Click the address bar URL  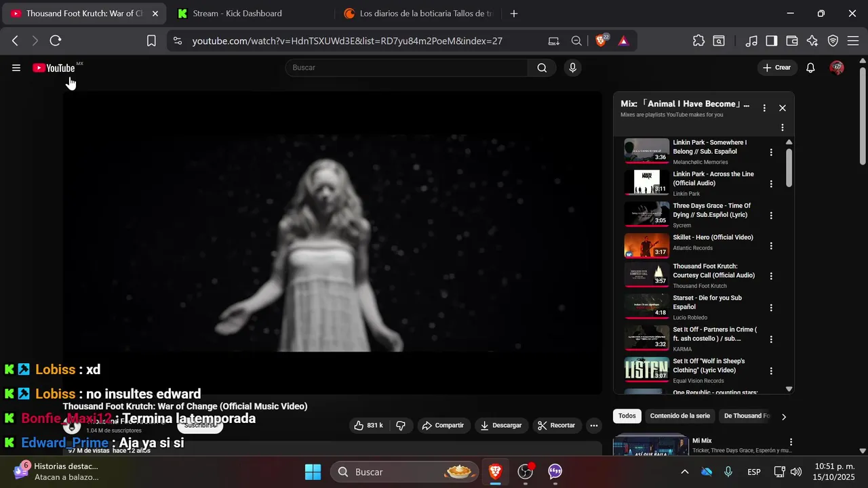347,41
